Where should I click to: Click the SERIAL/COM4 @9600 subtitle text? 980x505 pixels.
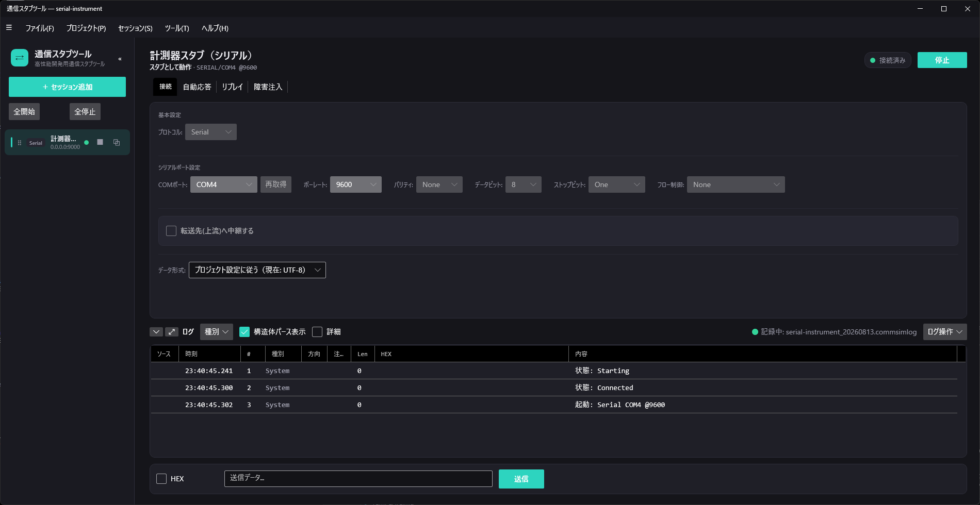click(226, 68)
